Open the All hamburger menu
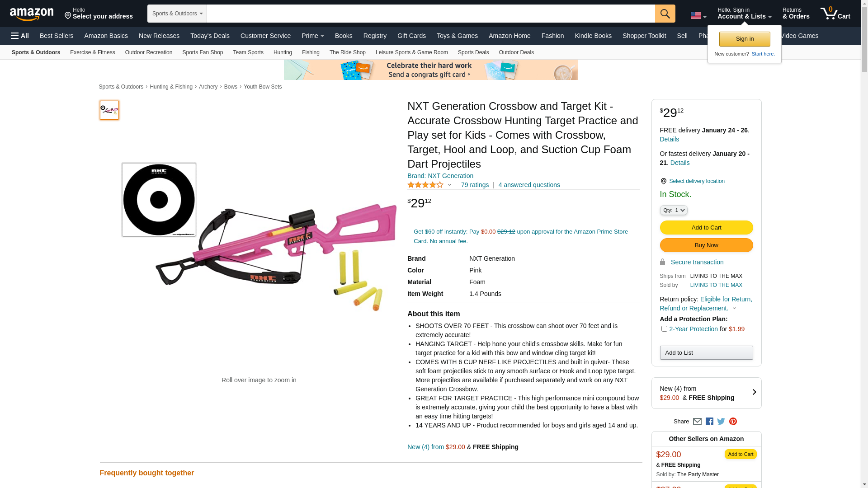The height and width of the screenshot is (488, 868). pyautogui.click(x=20, y=36)
